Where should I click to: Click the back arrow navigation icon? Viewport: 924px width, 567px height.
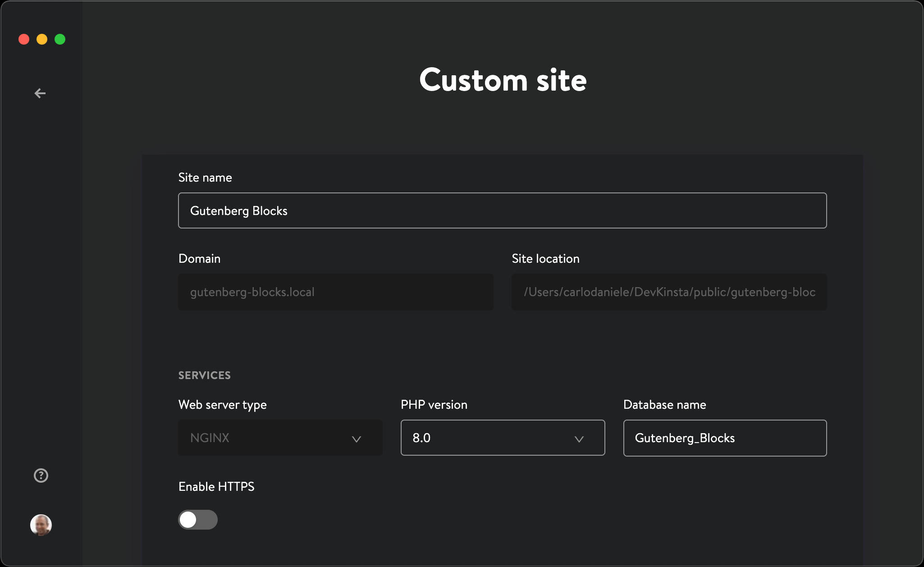pyautogui.click(x=41, y=92)
